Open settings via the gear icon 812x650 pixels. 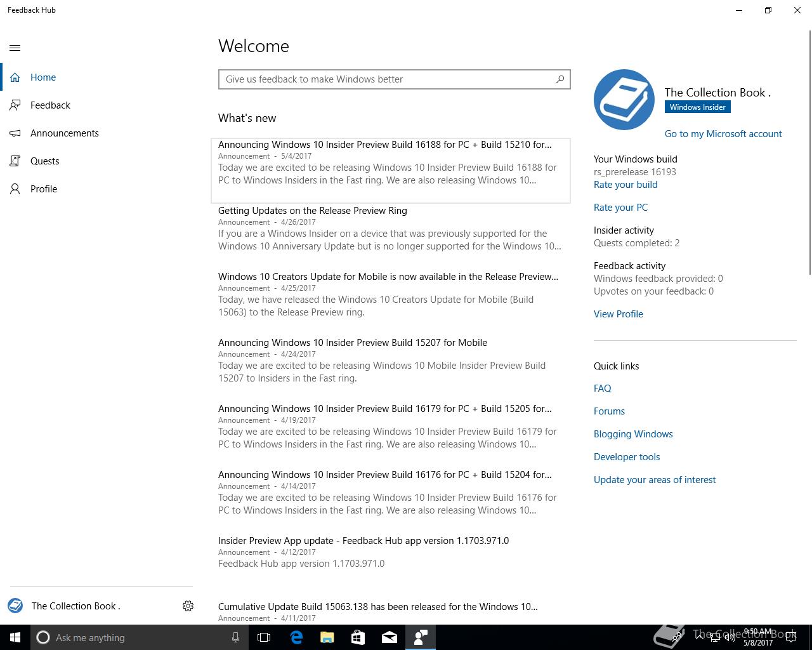[188, 606]
